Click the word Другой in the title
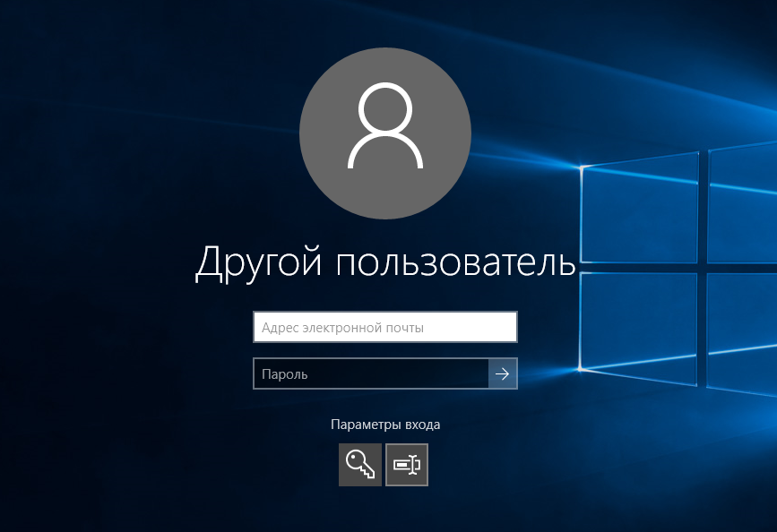Screen dimensions: 777x532 point(259,262)
